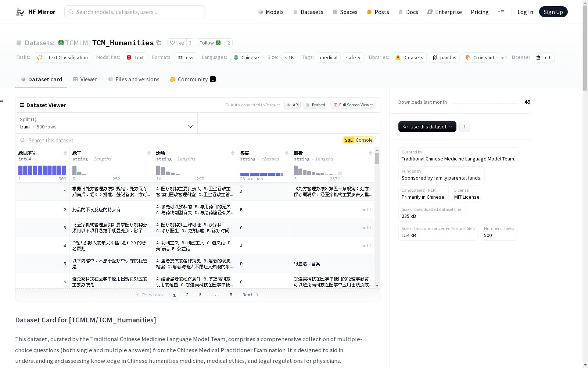
Task: Open Posts in the top navigation
Action: [378, 12]
